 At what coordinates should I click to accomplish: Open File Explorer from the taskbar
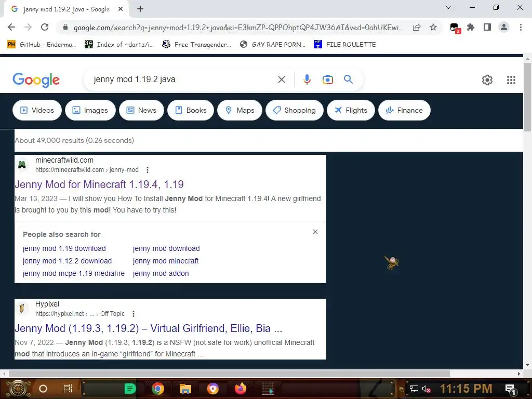pos(185,389)
